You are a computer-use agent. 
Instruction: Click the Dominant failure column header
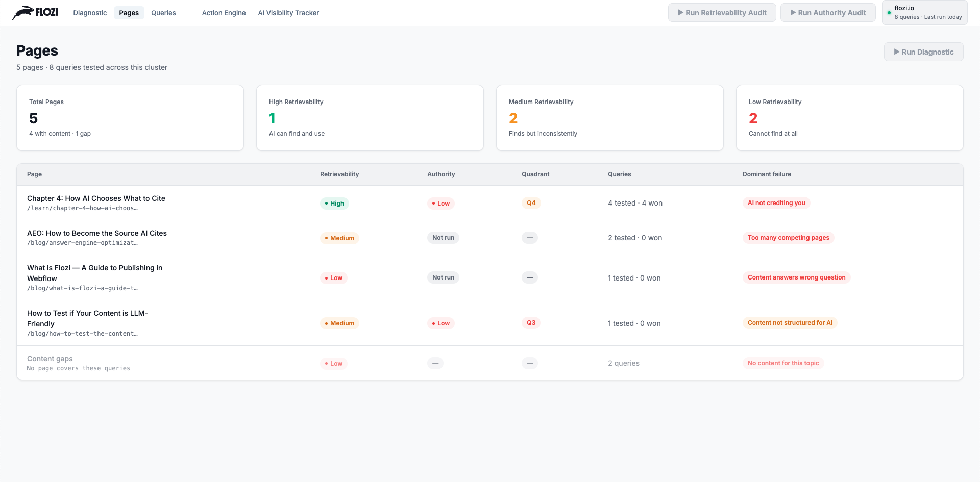coord(767,174)
